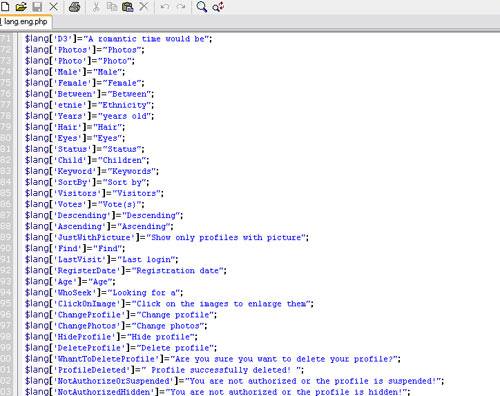
Task: Click the 'ClickOnImage' line
Action: point(169,303)
